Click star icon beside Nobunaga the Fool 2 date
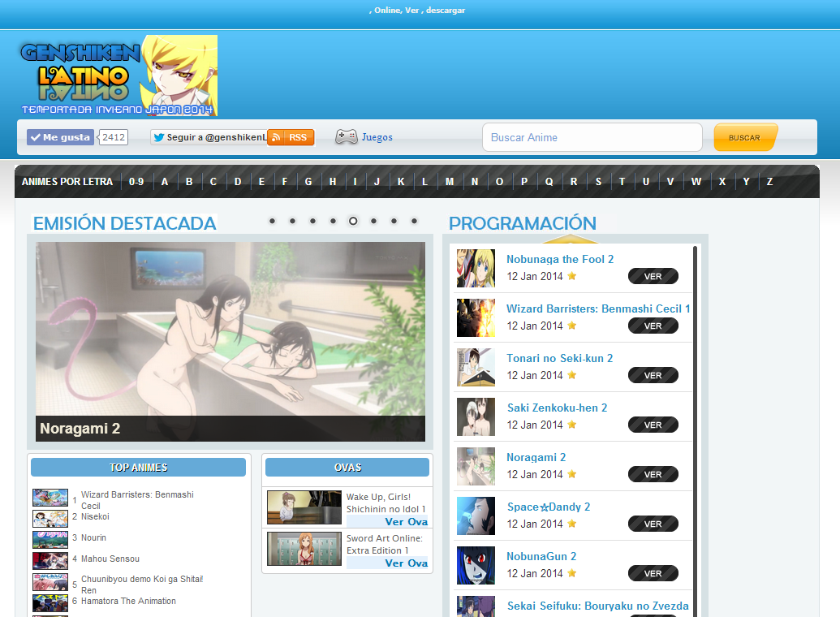Viewport: 840px width, 617px height. (571, 275)
